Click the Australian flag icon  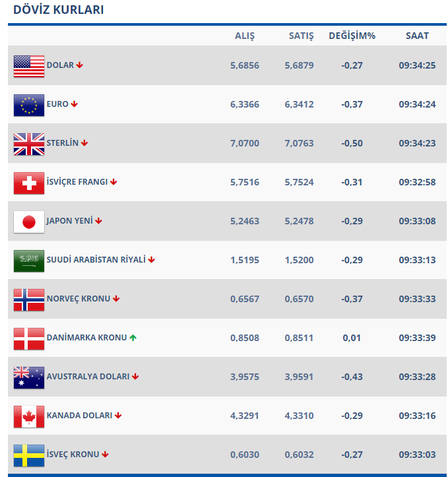[29, 377]
